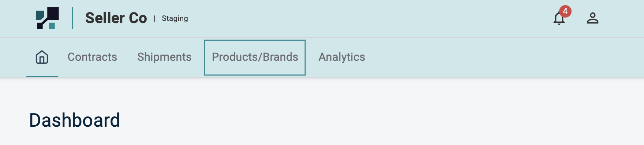This screenshot has height=145, width=644.
Task: Click the user account profile icon
Action: 592,18
